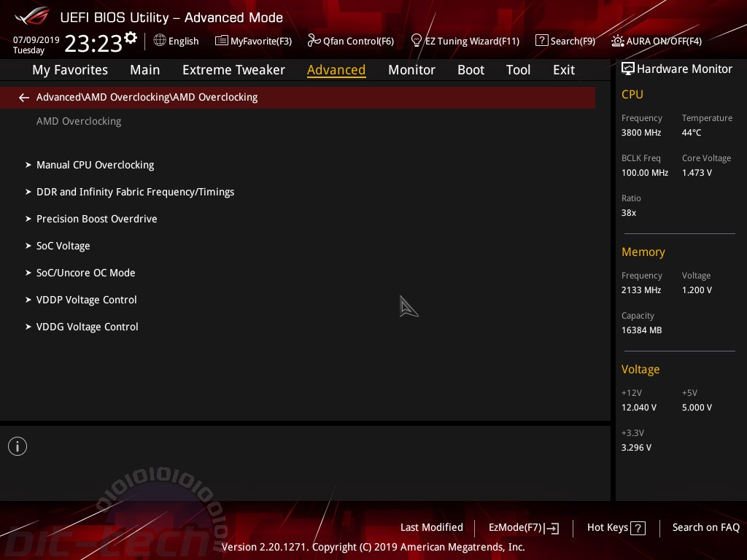
Task: Click +5V reading 5.000 V
Action: coord(697,408)
